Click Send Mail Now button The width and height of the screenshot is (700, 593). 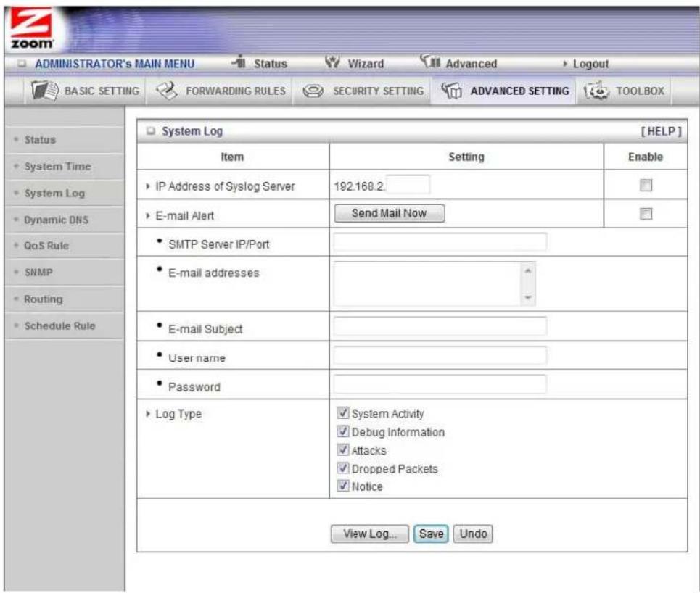[x=390, y=213]
